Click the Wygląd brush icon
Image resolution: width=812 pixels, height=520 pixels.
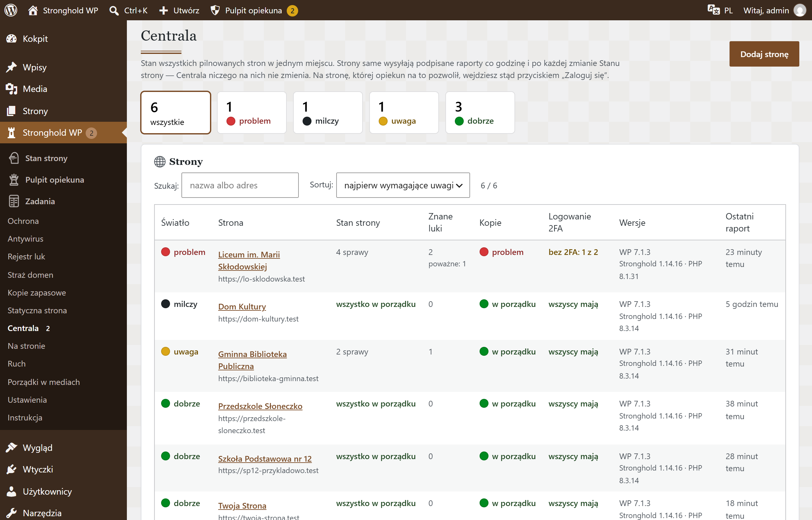tap(11, 447)
